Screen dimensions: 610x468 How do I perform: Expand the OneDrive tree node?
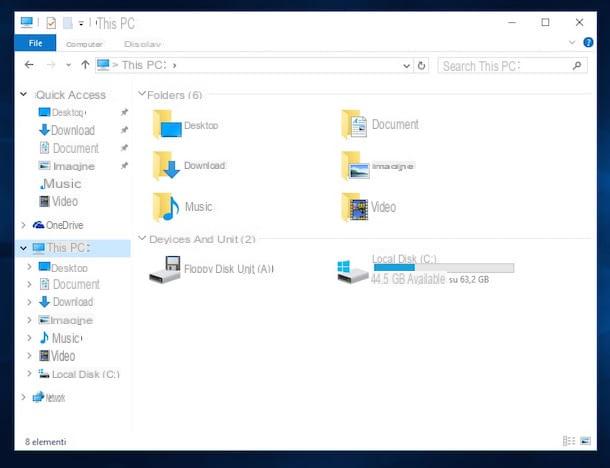23,225
